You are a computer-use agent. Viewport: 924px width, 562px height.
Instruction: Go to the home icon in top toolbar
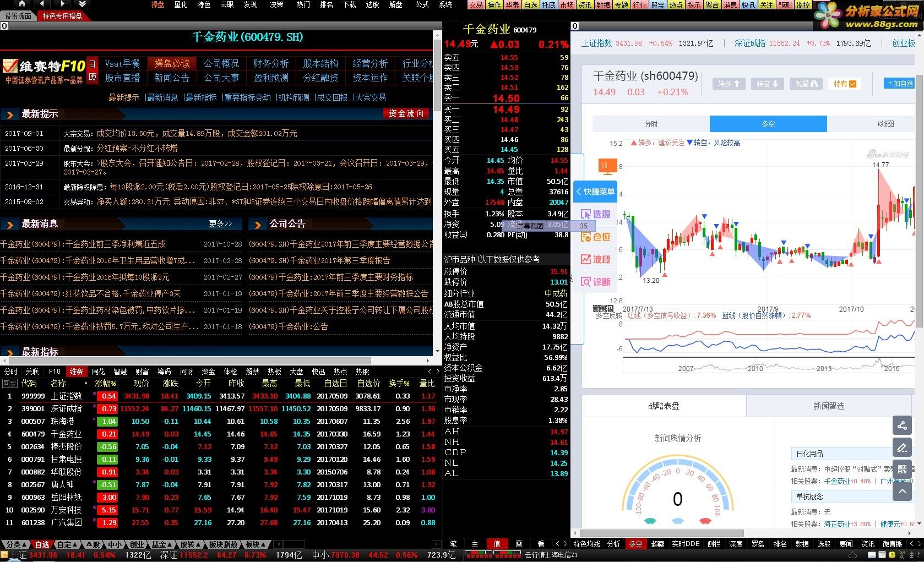click(21, 4)
